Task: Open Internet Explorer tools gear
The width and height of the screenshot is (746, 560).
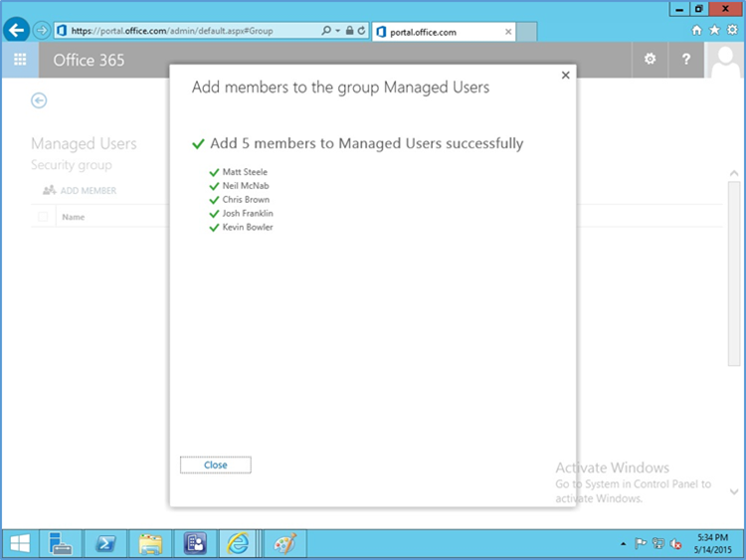Action: 733,31
